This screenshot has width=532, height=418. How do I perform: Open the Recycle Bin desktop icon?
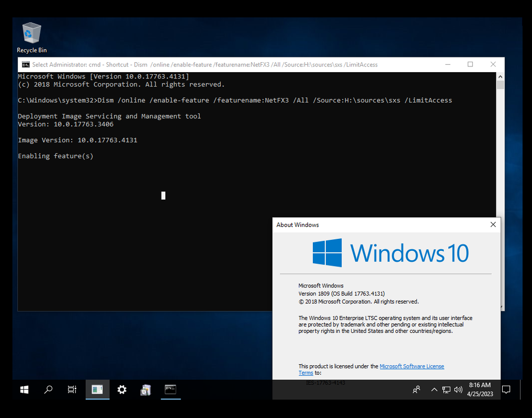pyautogui.click(x=31, y=38)
